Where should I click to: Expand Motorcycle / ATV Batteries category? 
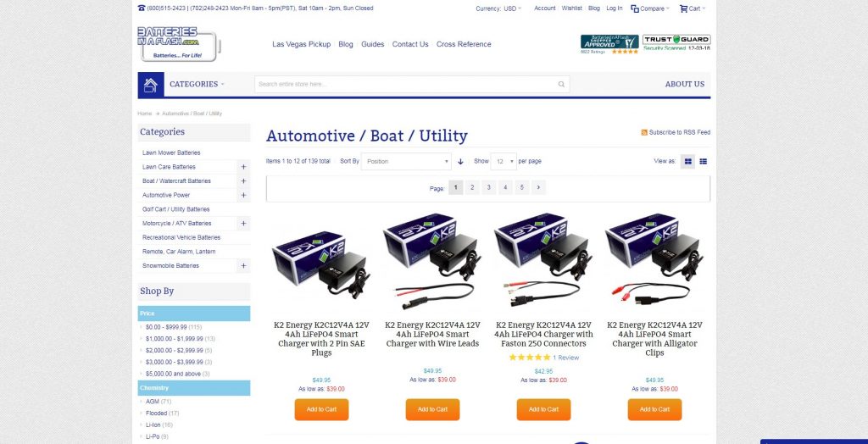[243, 223]
